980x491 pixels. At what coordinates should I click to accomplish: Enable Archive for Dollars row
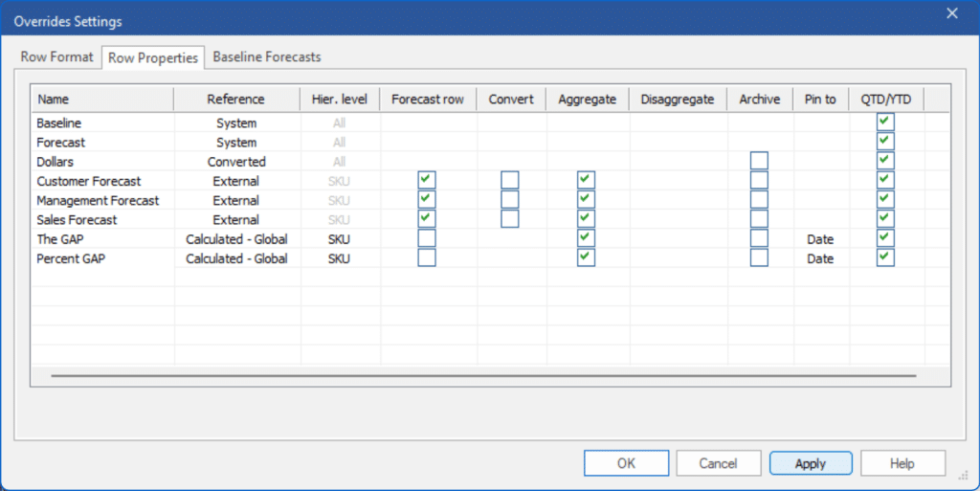759,161
